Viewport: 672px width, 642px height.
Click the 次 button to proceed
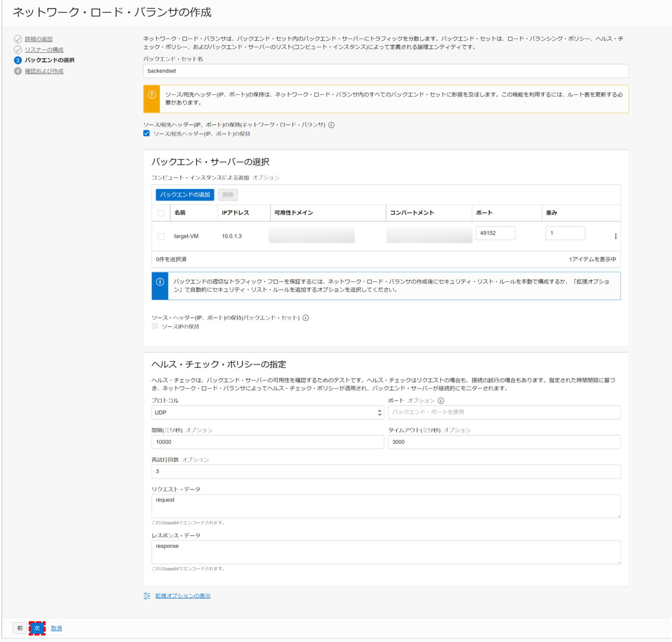[37, 628]
